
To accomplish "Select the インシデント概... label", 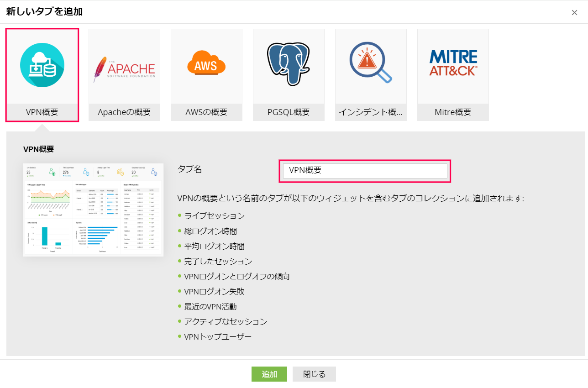I will coord(371,112).
